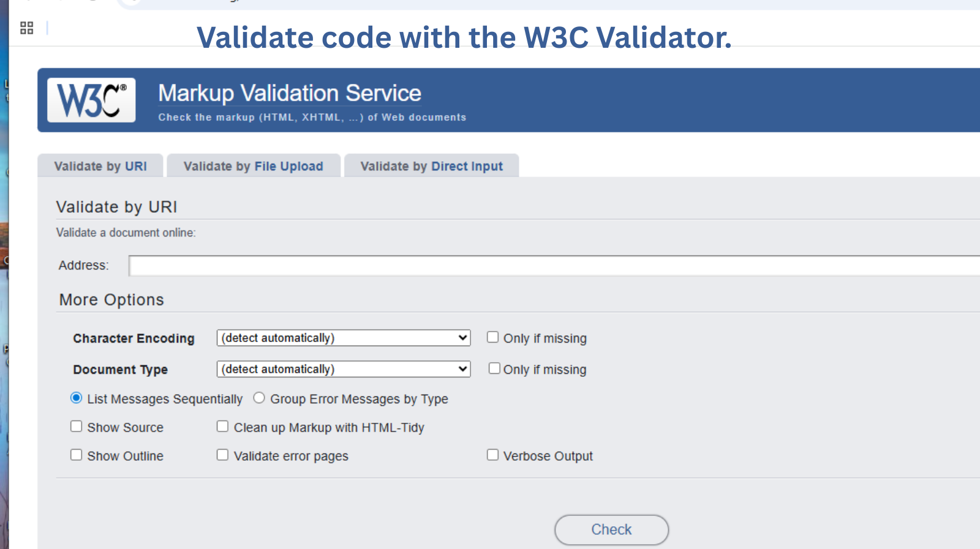
Task: Open the Character Encoding dropdown
Action: [x=343, y=338]
